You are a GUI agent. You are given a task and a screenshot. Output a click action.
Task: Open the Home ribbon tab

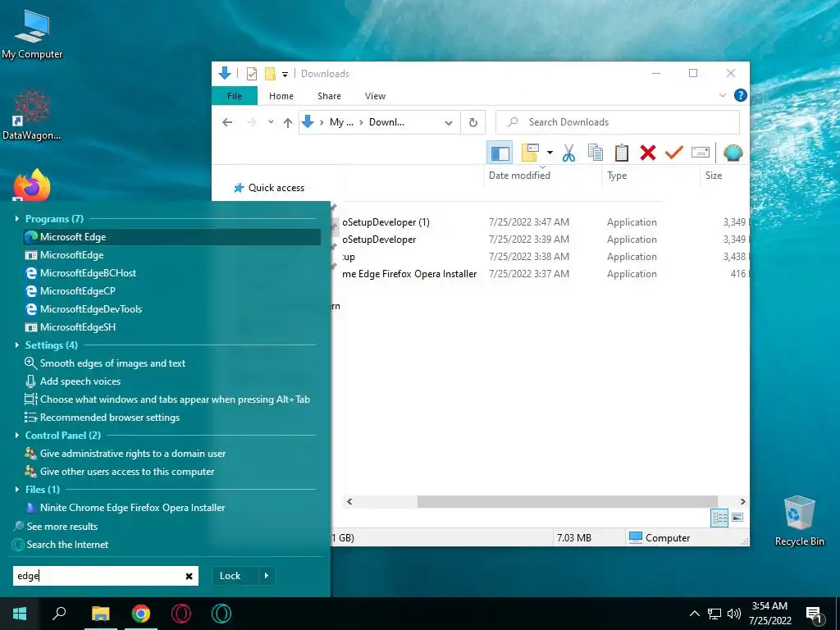click(281, 96)
